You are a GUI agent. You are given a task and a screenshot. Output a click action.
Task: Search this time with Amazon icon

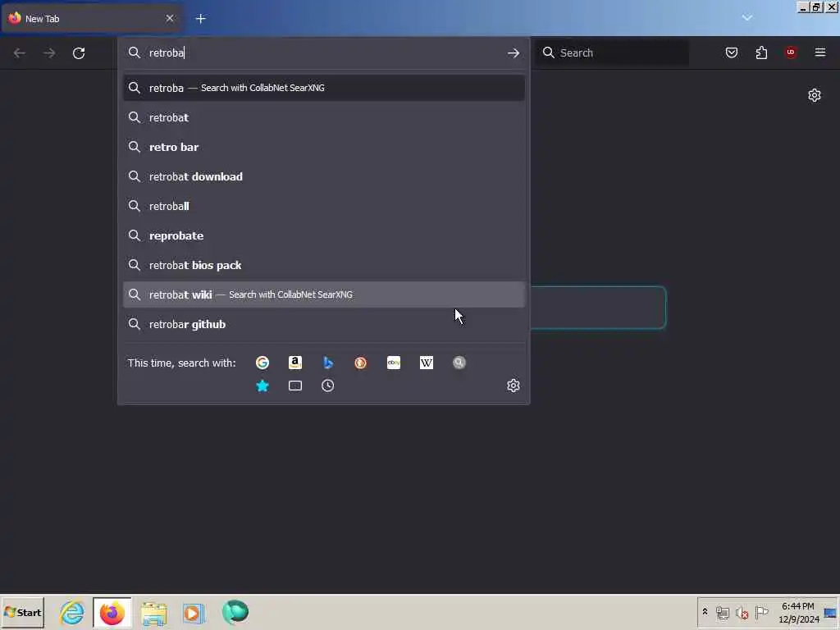point(295,363)
